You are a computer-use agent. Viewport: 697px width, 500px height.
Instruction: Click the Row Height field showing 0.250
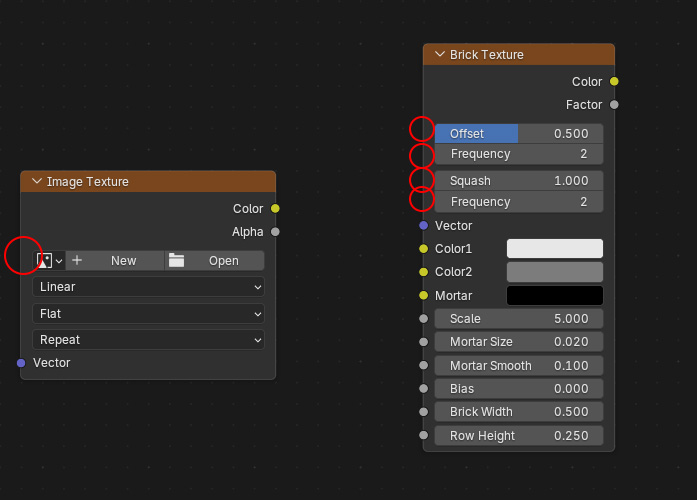(519, 436)
